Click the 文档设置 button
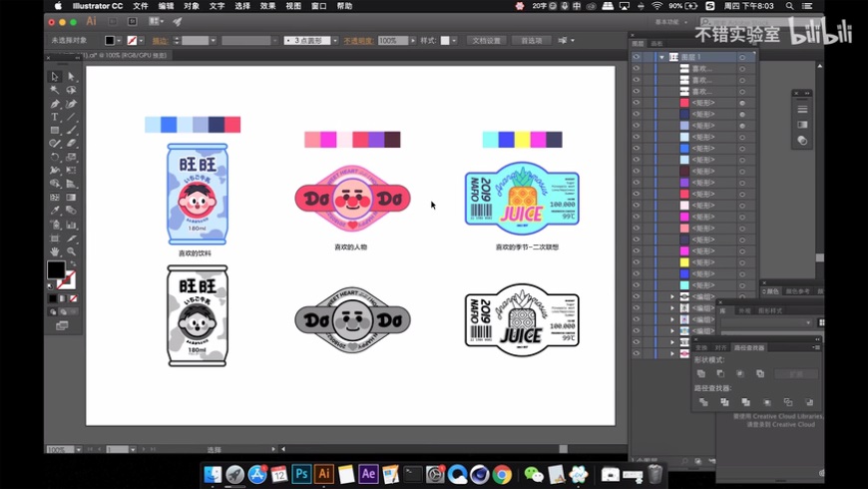Screen dimensions: 868x489 click(487, 41)
